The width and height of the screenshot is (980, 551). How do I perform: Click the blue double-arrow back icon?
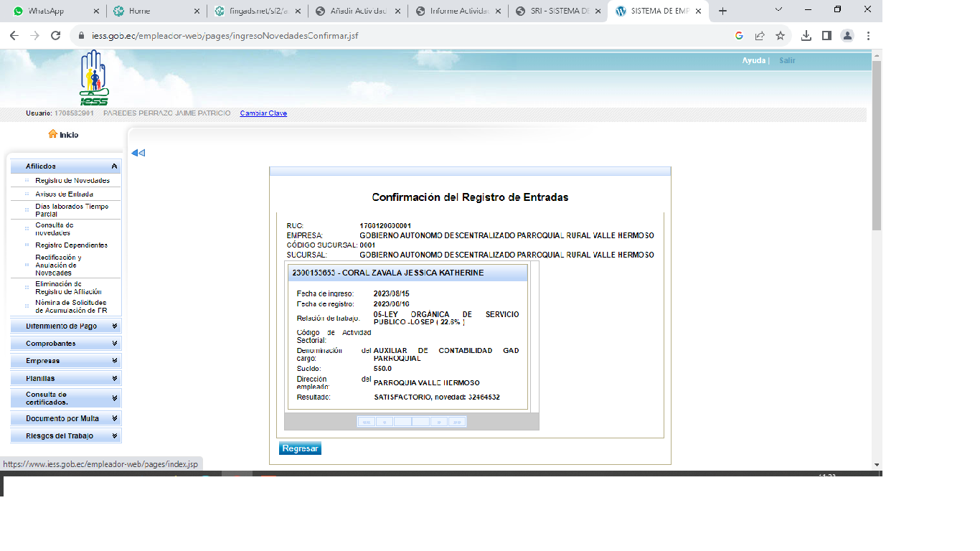coord(138,153)
